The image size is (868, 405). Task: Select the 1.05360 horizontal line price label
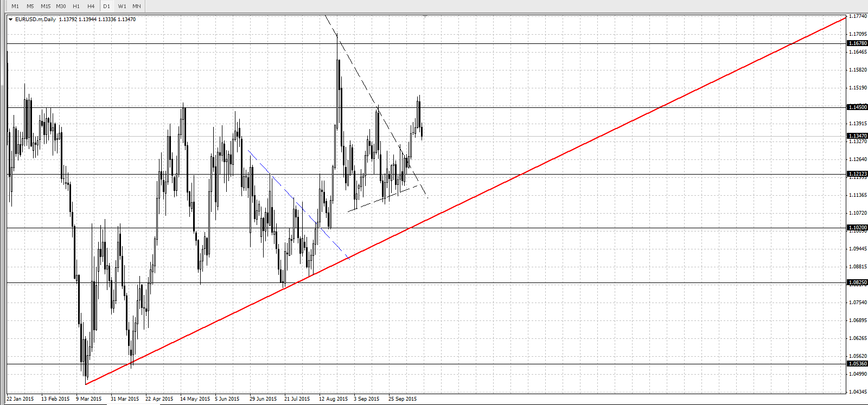point(858,364)
